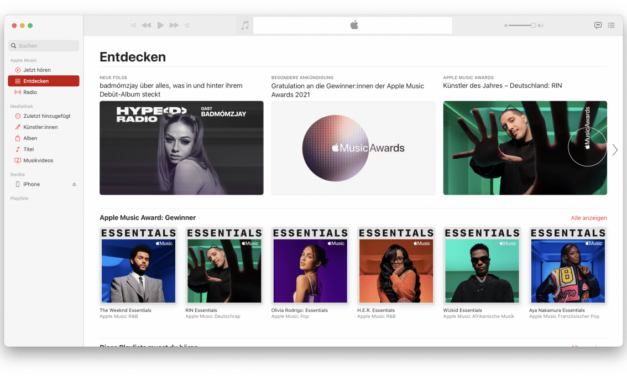This screenshot has height=376, width=627.
Task: Open Jetzt hören in the sidebar
Action: 44,70
